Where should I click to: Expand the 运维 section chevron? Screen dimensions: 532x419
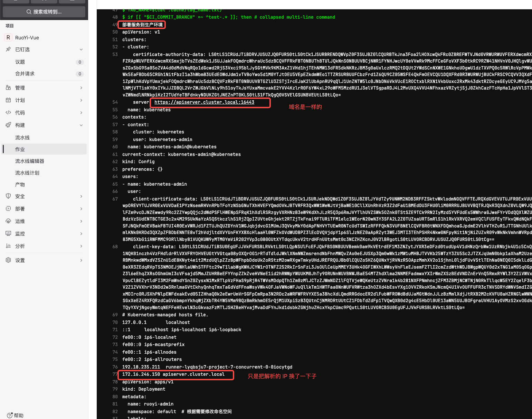(x=81, y=221)
